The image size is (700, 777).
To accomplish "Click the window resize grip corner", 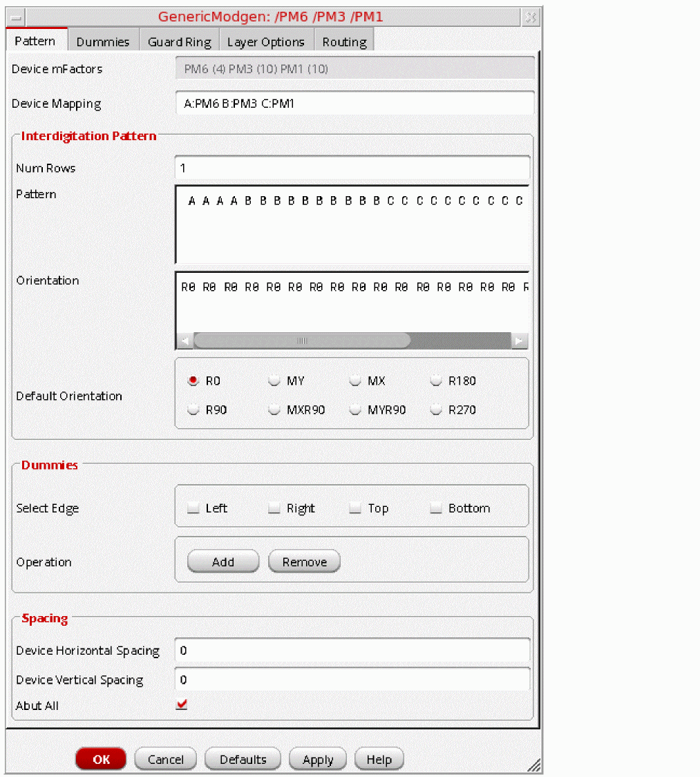I will [534, 765].
